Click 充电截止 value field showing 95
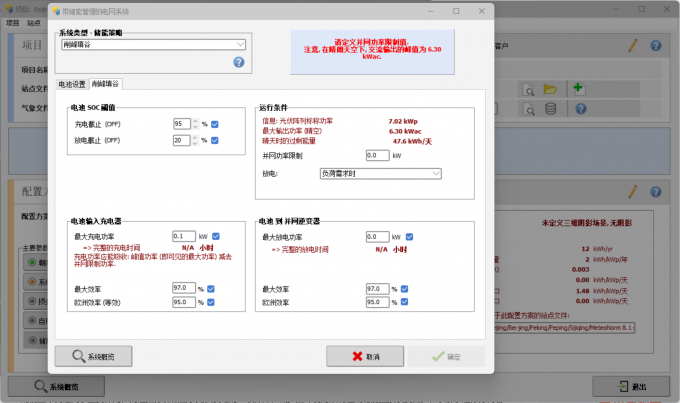 tap(182, 124)
